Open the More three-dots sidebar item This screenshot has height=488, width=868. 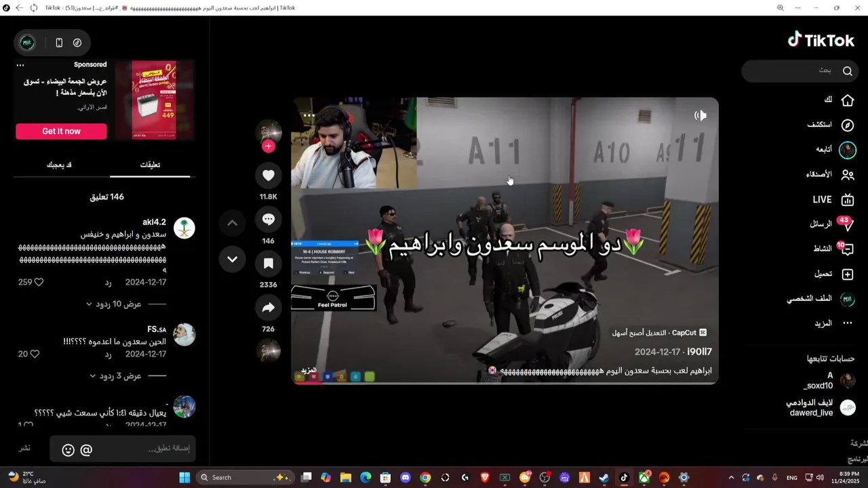tap(848, 323)
